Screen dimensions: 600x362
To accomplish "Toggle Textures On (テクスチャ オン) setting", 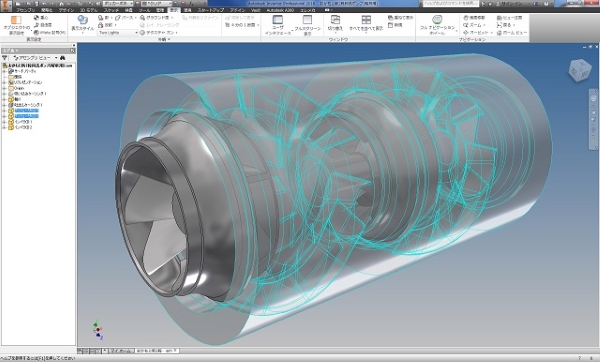I will (x=158, y=33).
